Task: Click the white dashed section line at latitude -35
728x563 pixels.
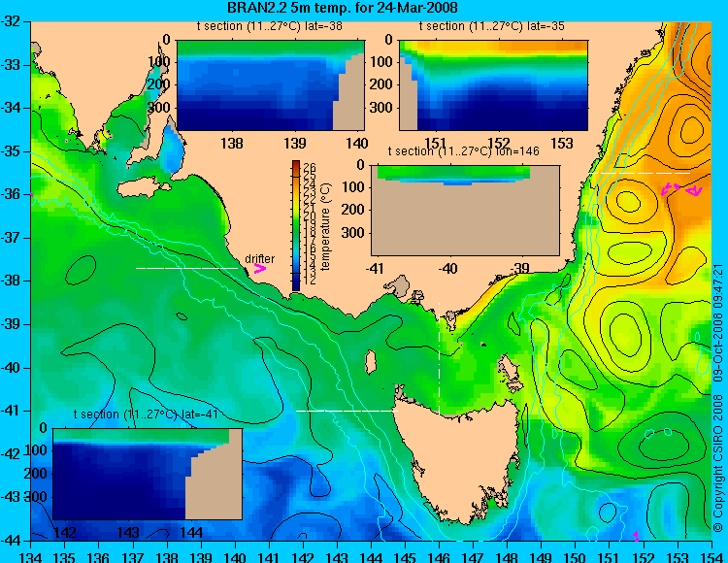Action: click(641, 173)
